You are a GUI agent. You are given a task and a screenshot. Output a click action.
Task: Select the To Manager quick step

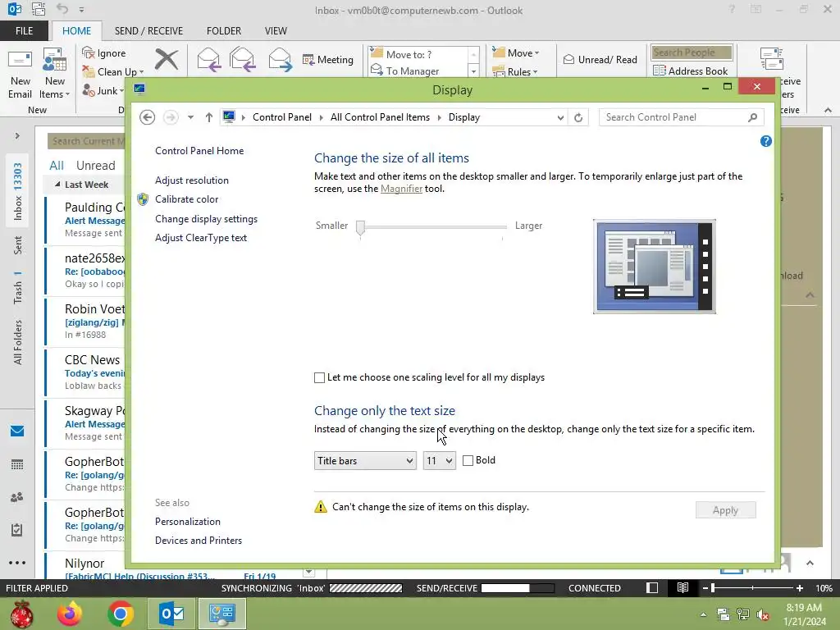(419, 71)
